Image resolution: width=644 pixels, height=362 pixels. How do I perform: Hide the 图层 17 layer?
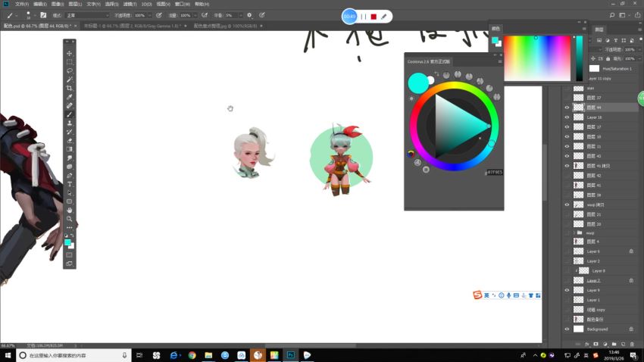[567, 126]
